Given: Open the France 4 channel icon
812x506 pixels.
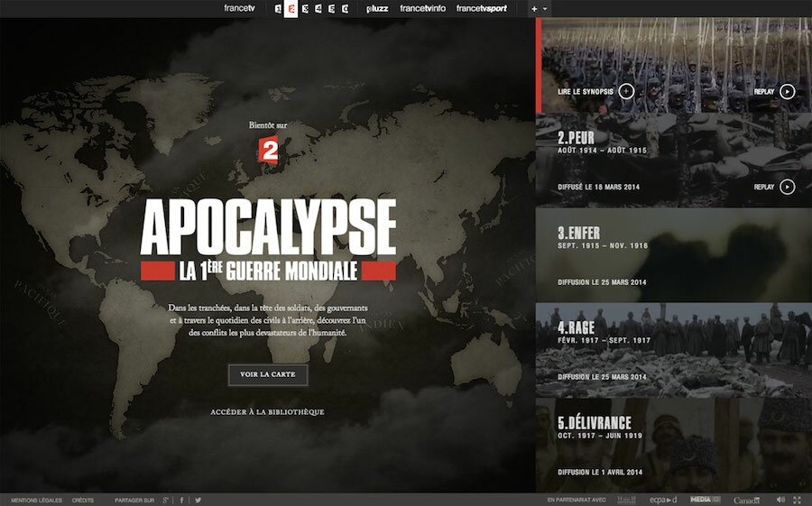Looking at the screenshot, I should pos(318,9).
